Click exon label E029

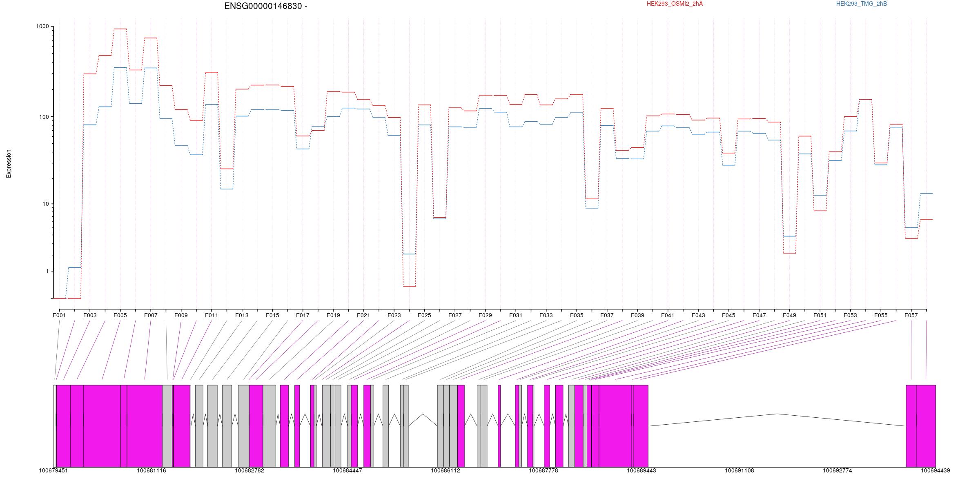click(485, 315)
